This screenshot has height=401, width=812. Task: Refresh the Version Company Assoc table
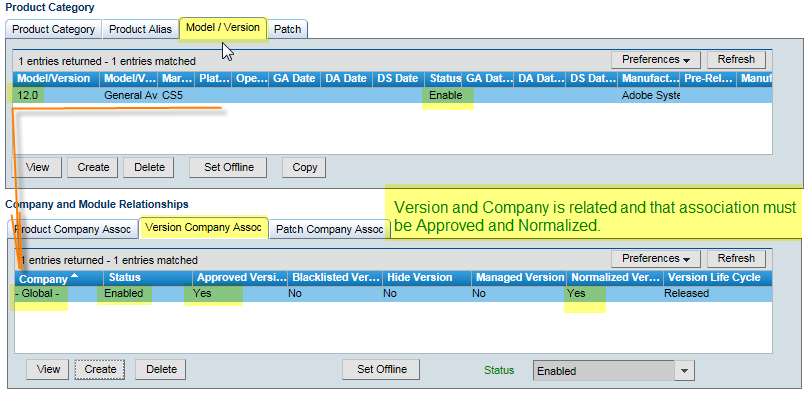coord(735,258)
